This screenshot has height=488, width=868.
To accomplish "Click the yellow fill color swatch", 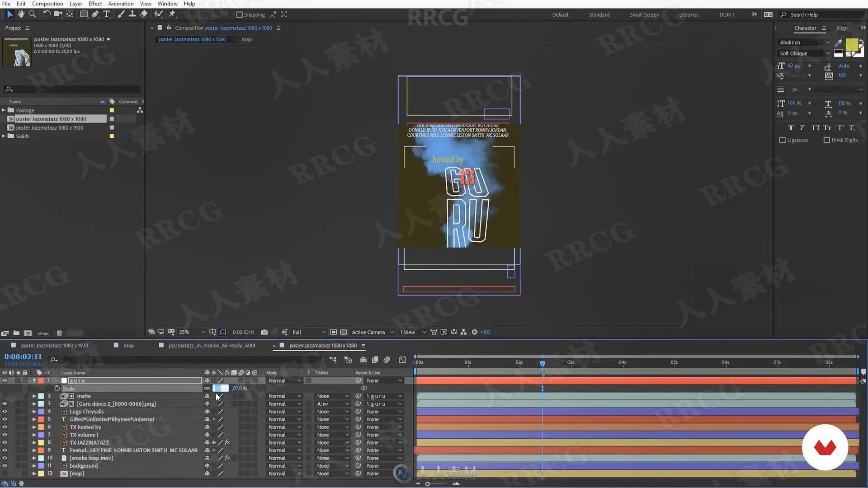I will (x=851, y=44).
